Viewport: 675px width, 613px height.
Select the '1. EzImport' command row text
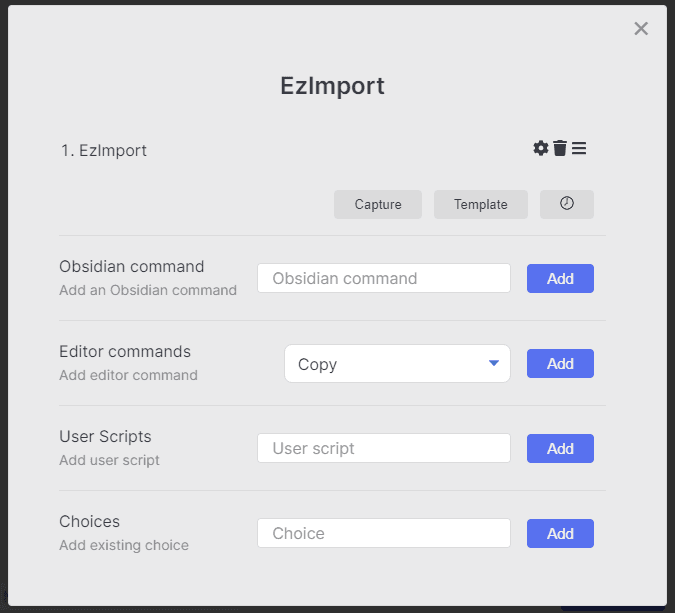click(104, 151)
